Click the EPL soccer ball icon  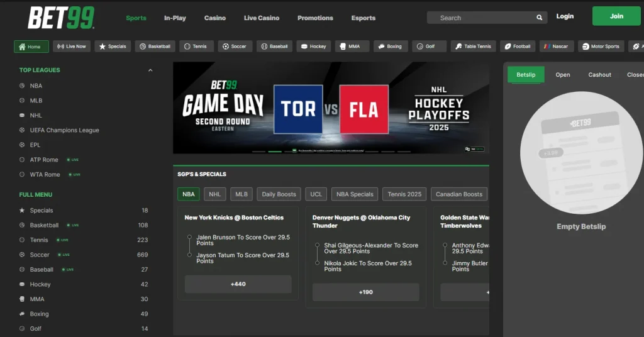click(22, 145)
